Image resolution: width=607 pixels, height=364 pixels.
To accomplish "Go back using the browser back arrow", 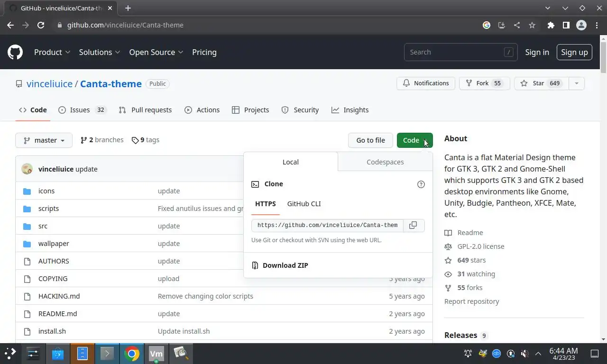I will point(10,25).
